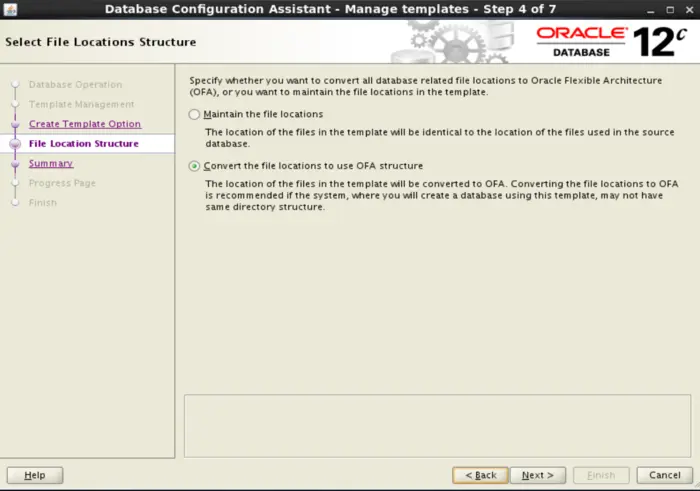Viewport: 700px width, 491px height.
Task: Close the Database Configuration Assistant window
Action: click(x=690, y=10)
